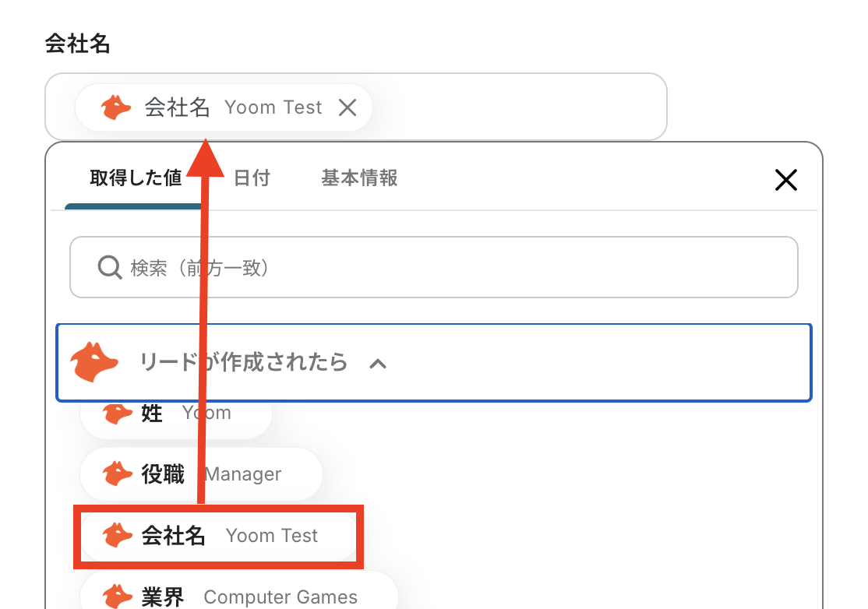Click the magnifier search icon
Screen dimensions: 868x609
point(110,268)
